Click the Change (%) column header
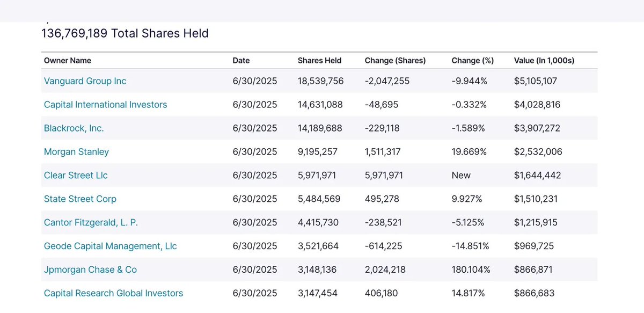The width and height of the screenshot is (644, 313). [473, 61]
